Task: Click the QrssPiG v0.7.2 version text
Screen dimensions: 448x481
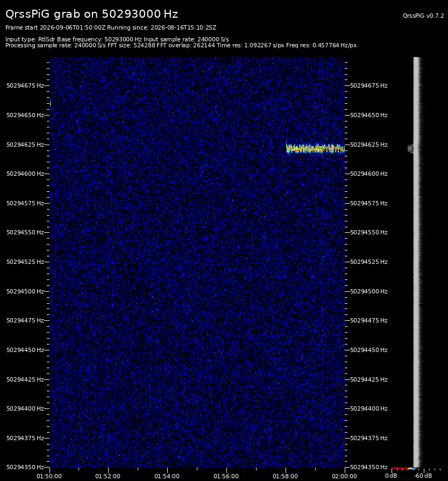Action: (423, 16)
